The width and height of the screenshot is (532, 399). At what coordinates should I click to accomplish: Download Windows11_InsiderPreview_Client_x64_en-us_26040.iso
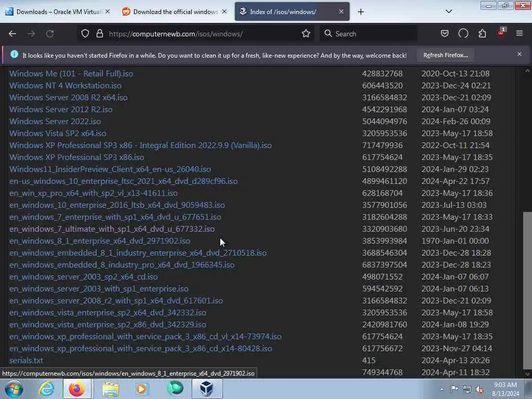pos(110,169)
